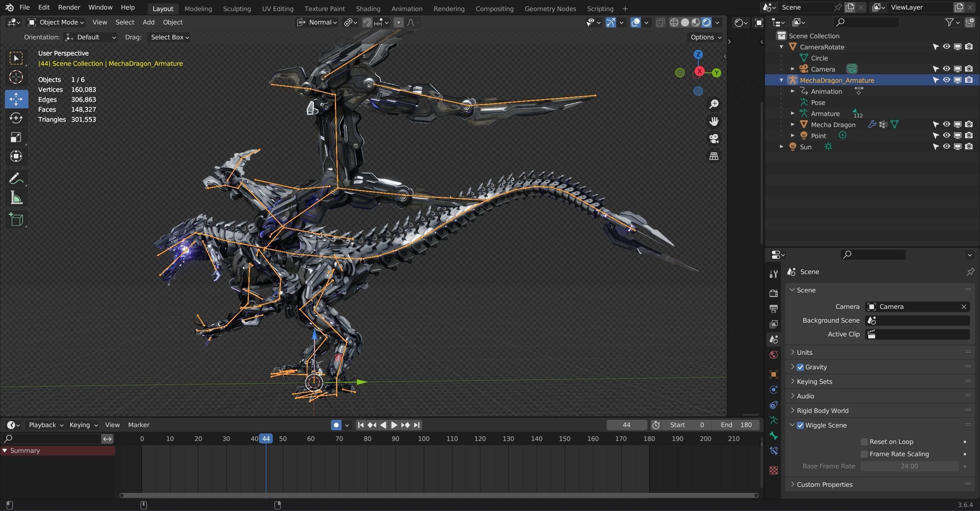Switch perspective/orthographic grid icon
This screenshot has height=511, width=980.
tap(714, 156)
